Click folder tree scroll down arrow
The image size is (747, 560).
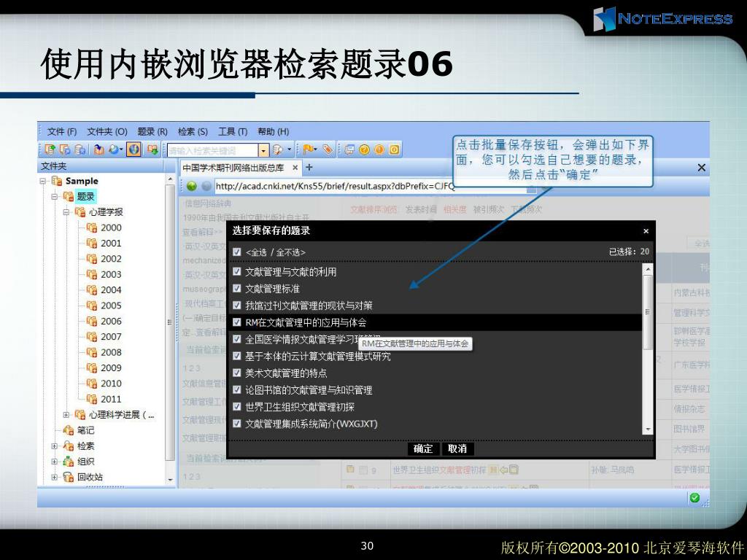click(171, 480)
